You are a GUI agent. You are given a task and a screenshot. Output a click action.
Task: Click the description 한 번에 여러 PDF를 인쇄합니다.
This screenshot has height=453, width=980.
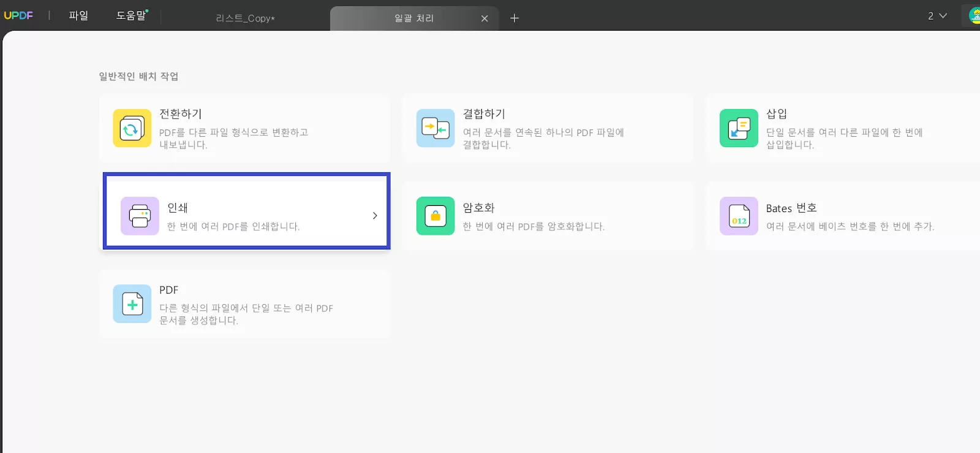coord(233,226)
